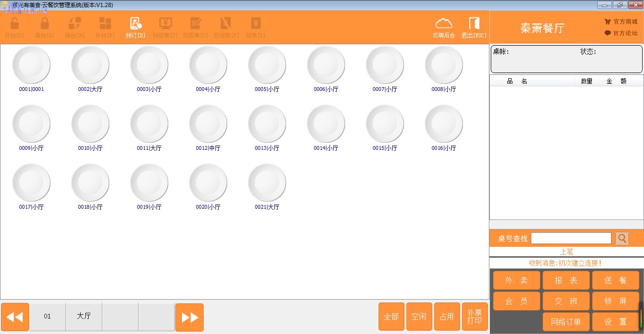Switch to the 大厅 area tab
The height and width of the screenshot is (334, 644).
click(84, 317)
